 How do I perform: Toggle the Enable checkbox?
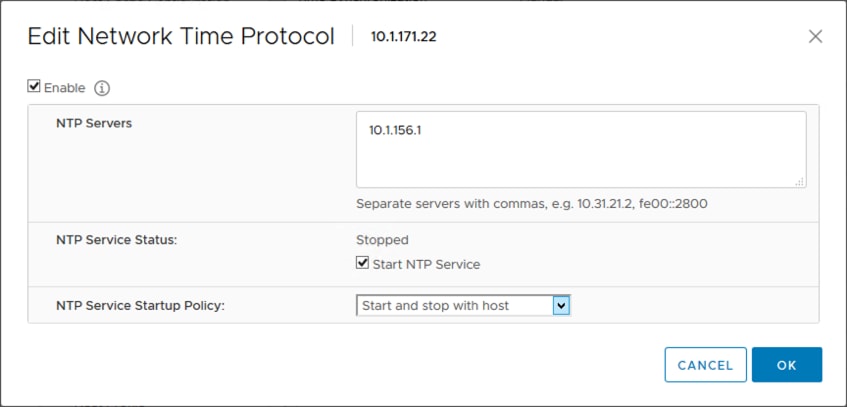[34, 86]
